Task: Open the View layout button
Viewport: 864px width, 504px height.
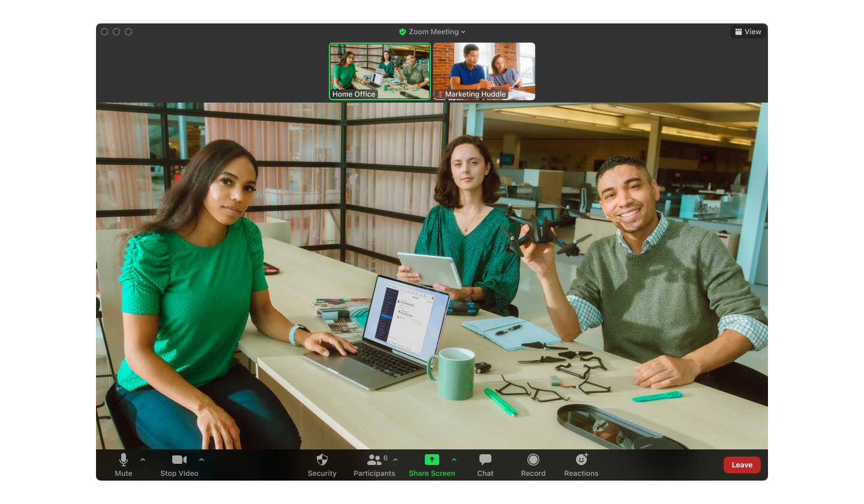Action: tap(748, 32)
